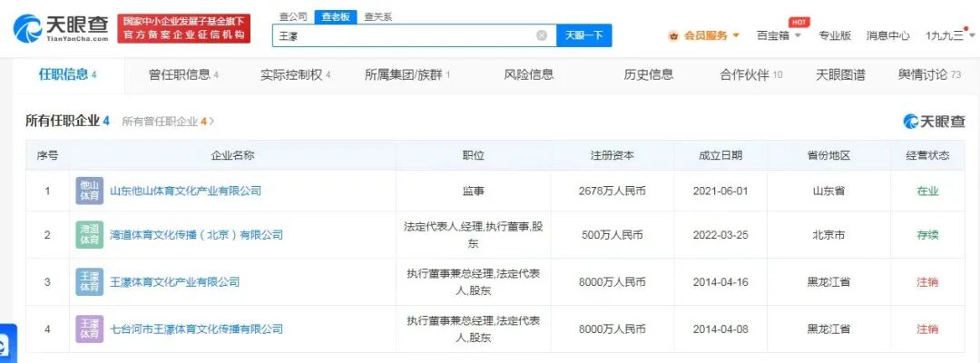Click the date 2022-03-25
The height and width of the screenshot is (363, 980).
pyautogui.click(x=720, y=236)
